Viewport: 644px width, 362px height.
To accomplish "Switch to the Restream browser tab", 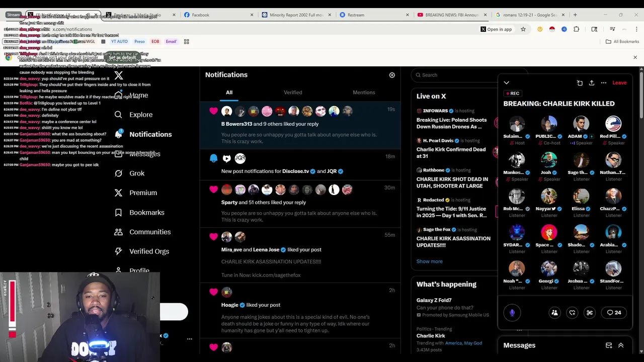I will 373,15.
